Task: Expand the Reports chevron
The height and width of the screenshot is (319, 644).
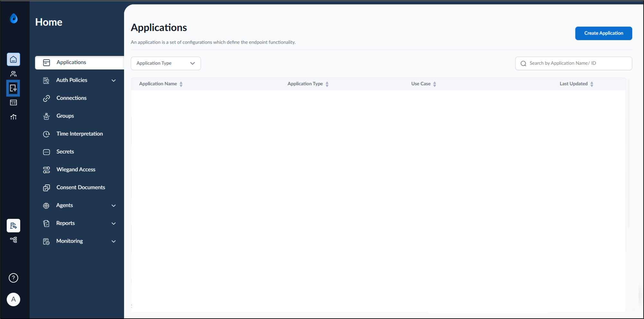Action: (x=113, y=224)
